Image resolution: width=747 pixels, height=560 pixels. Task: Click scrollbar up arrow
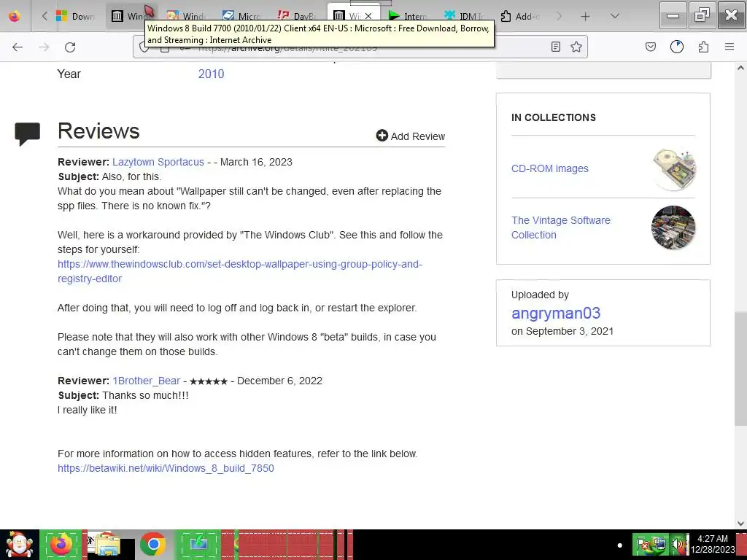click(x=740, y=68)
